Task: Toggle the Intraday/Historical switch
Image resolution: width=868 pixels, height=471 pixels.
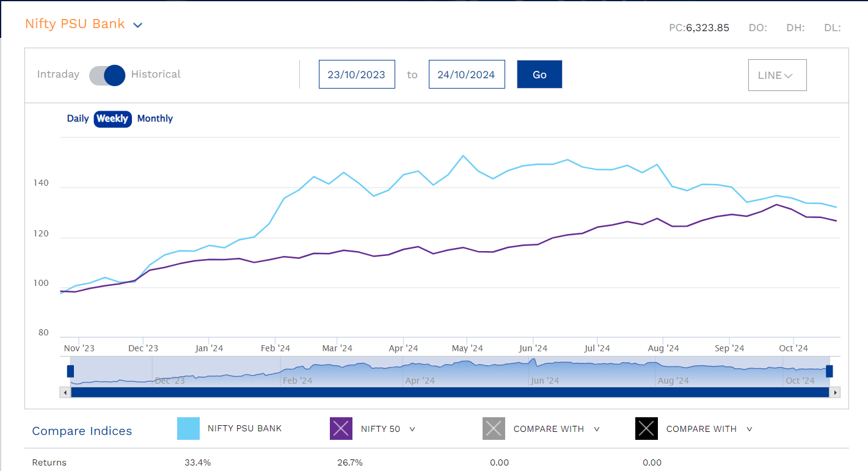Action: [107, 75]
